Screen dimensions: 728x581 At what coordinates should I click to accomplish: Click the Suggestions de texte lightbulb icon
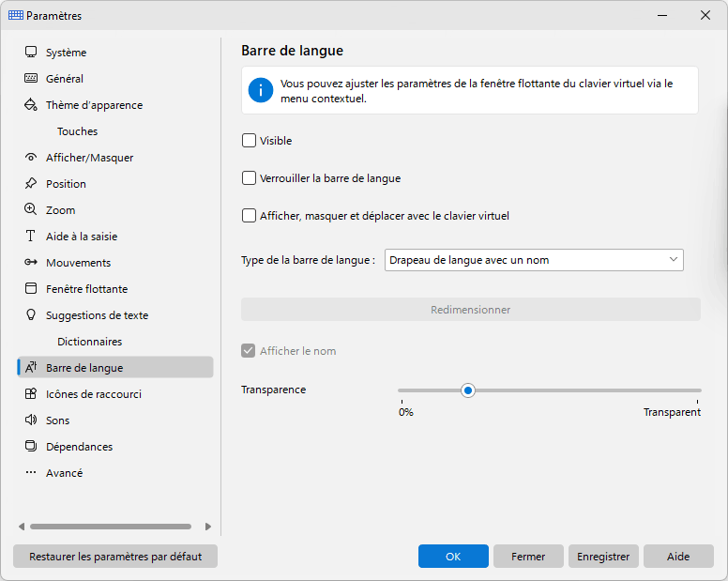[x=31, y=314]
